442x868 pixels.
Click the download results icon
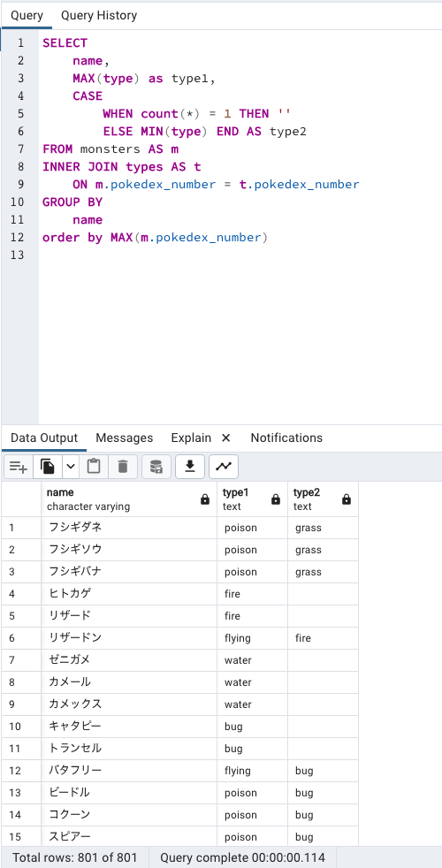190,467
